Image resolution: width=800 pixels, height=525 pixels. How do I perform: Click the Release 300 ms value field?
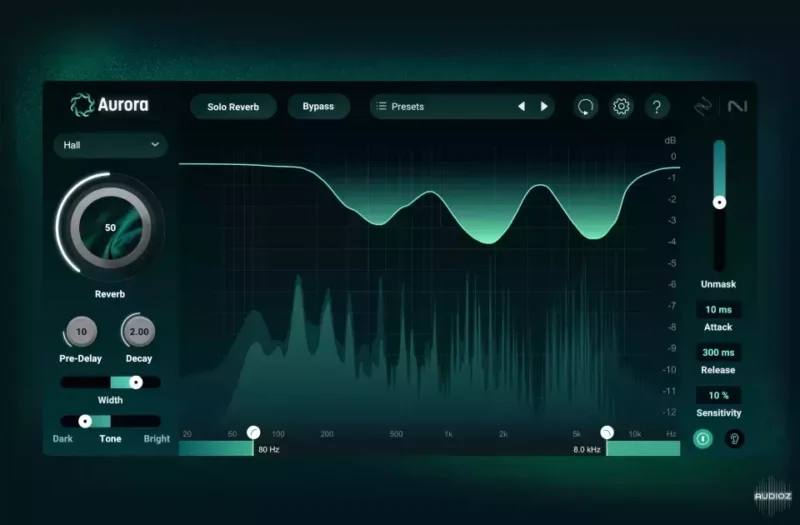[718, 353]
